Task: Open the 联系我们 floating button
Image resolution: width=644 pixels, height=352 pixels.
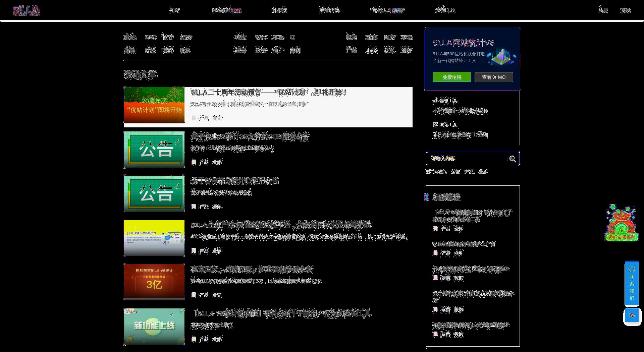Action: point(632,283)
